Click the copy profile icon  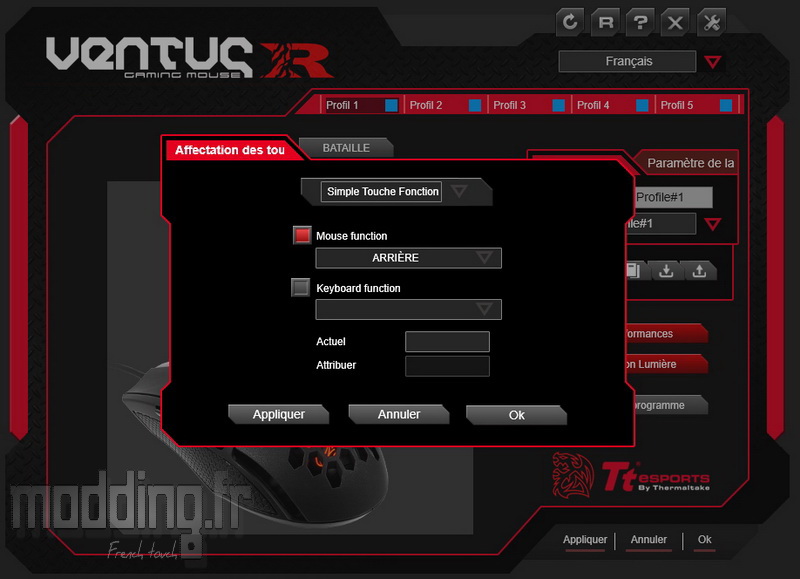[636, 271]
